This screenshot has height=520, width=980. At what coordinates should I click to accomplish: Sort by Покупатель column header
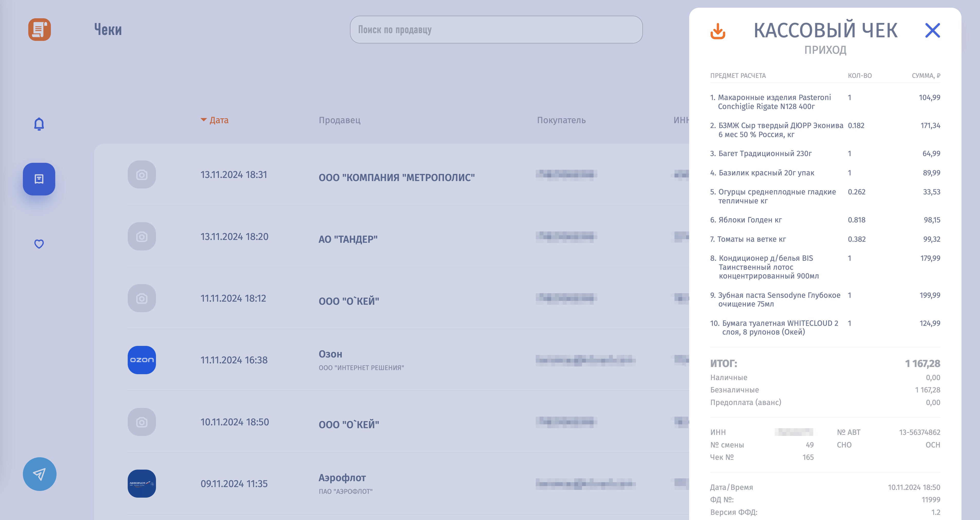[x=561, y=120]
